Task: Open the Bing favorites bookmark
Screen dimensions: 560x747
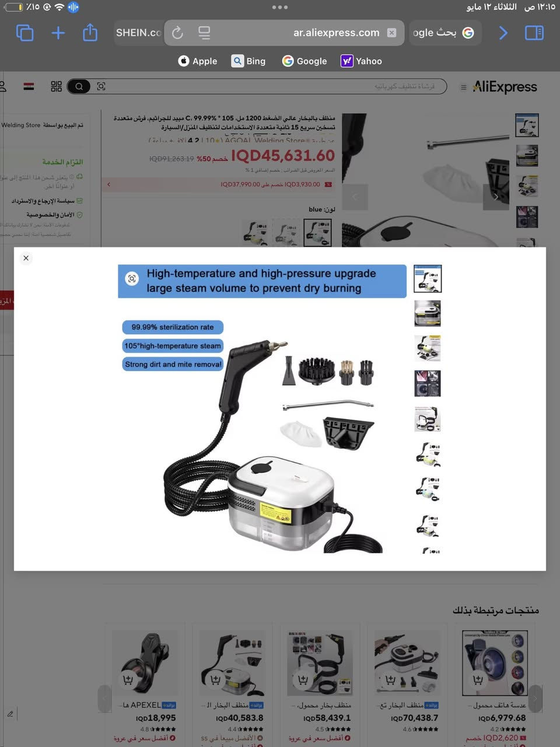Action: click(249, 61)
